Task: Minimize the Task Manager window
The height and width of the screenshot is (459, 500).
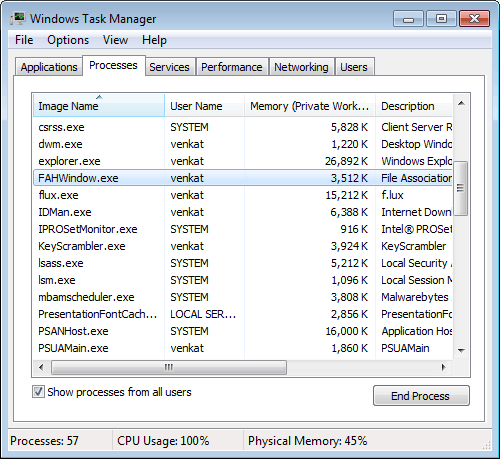Action: pos(408,18)
